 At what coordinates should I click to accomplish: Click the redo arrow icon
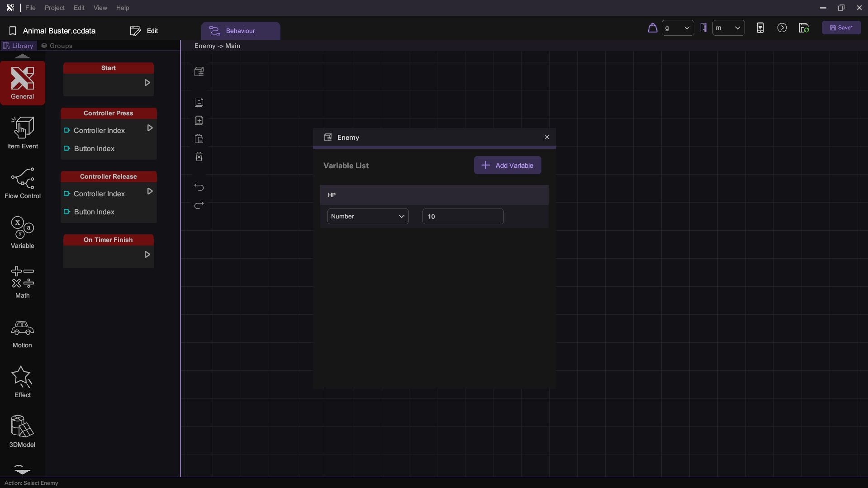[199, 205]
